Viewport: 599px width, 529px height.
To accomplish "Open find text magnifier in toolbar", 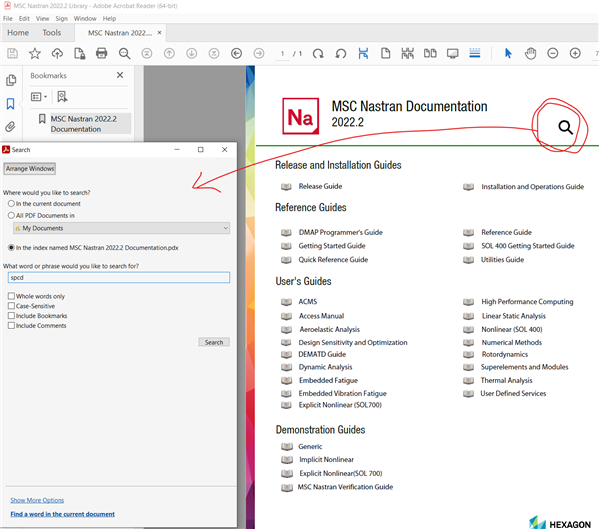I will point(124,53).
